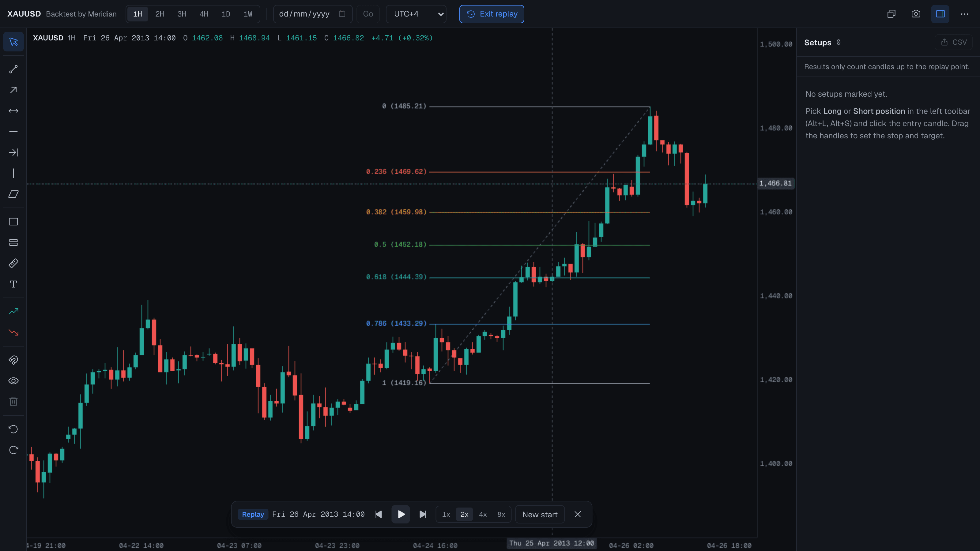Pick the red Short position tool
Screen dimensions: 980x551
coord(13,332)
